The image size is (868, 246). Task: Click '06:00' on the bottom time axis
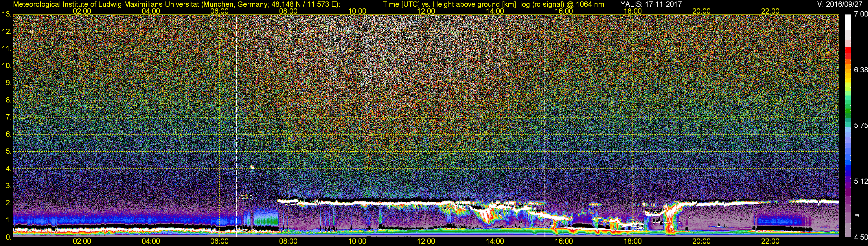[219, 241]
